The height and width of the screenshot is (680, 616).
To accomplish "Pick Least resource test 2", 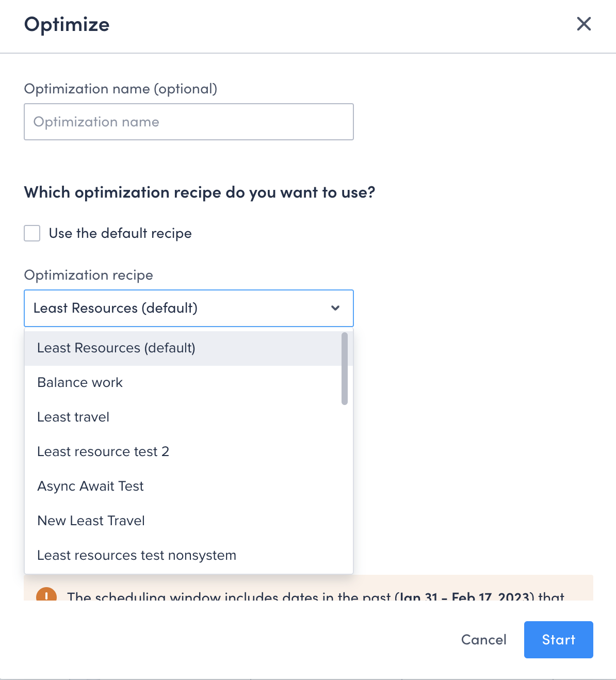I will (x=103, y=451).
